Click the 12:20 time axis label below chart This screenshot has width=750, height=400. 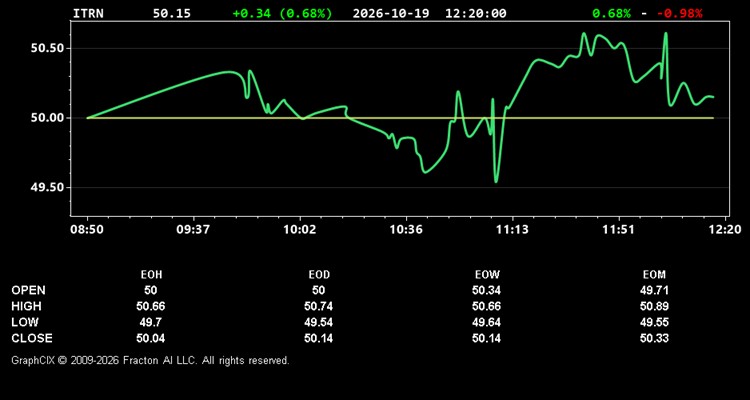coord(726,229)
